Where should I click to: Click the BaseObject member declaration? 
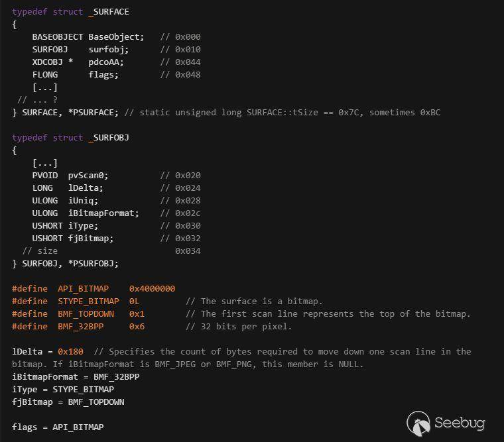(x=116, y=37)
